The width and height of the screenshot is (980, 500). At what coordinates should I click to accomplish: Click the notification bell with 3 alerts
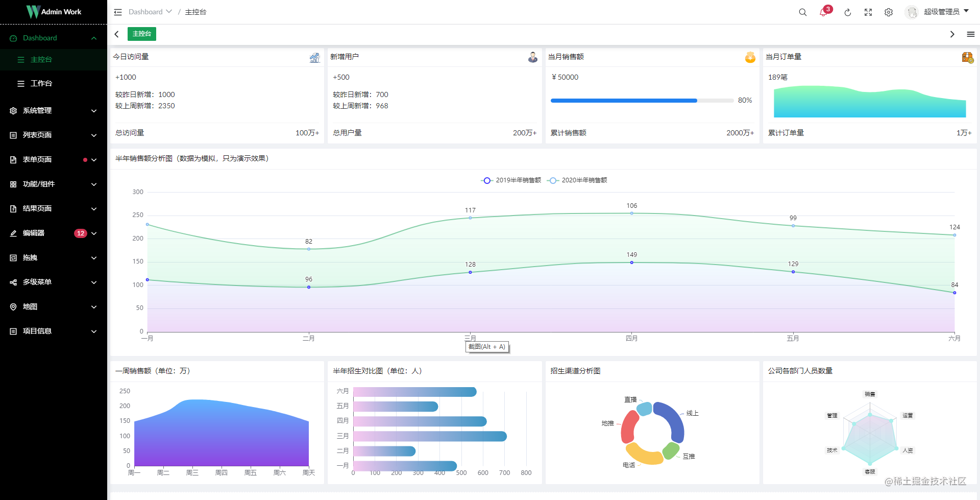[823, 12]
